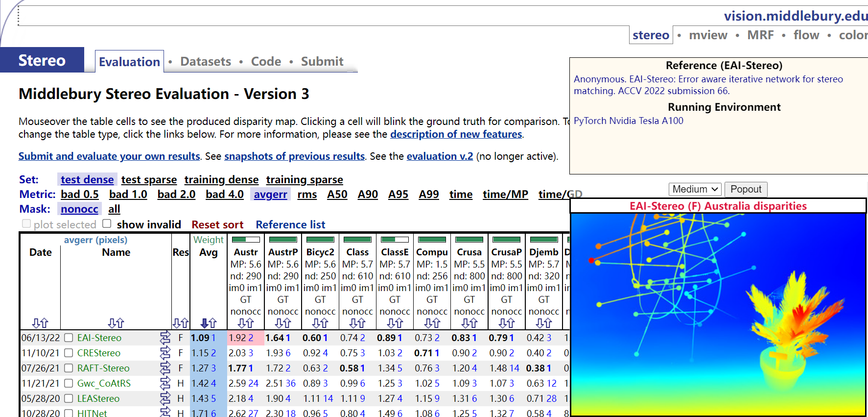Select training dense set

[221, 180]
